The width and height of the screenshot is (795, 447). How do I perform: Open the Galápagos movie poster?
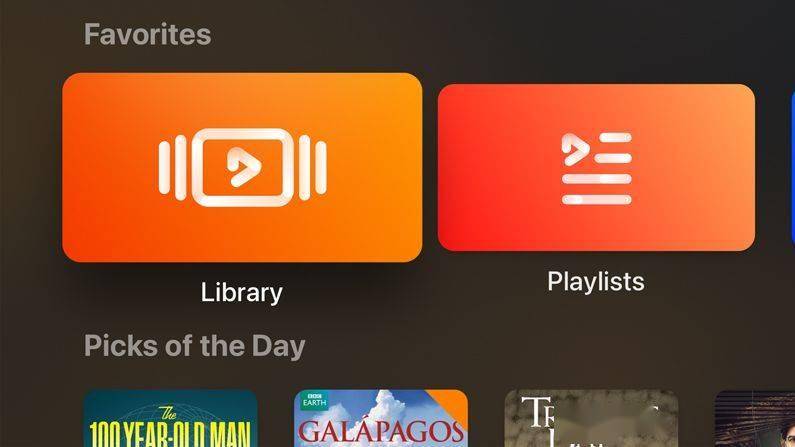(x=381, y=418)
